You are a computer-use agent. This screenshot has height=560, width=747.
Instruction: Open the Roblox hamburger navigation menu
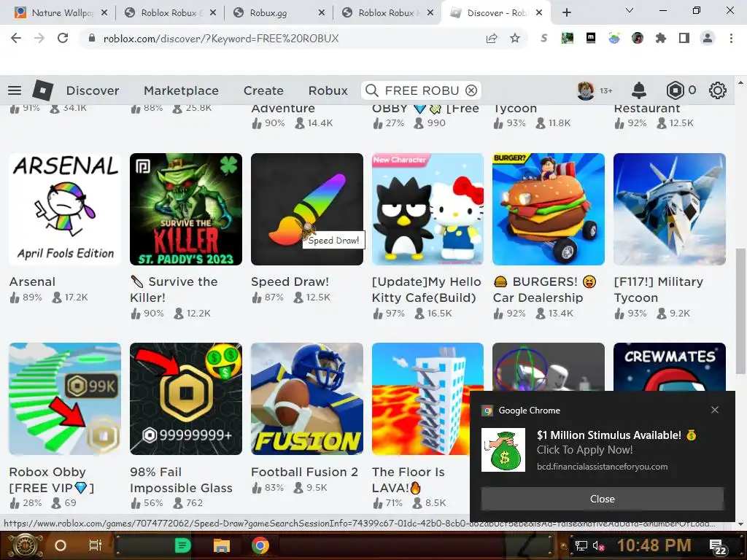(x=15, y=90)
